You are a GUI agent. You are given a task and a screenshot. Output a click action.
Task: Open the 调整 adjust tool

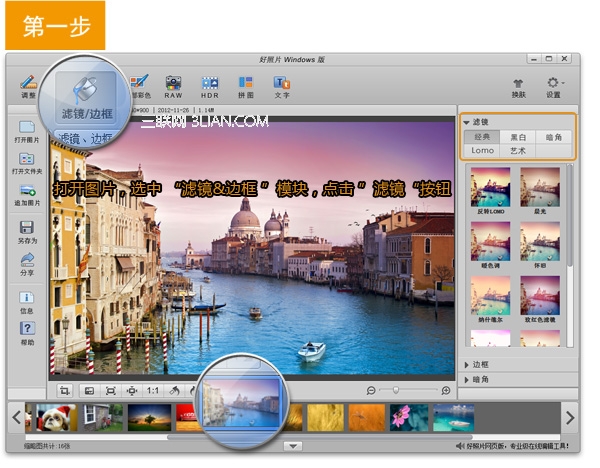click(28, 86)
